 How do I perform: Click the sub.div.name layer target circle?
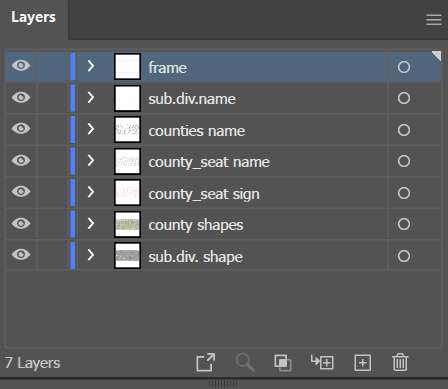tap(404, 98)
